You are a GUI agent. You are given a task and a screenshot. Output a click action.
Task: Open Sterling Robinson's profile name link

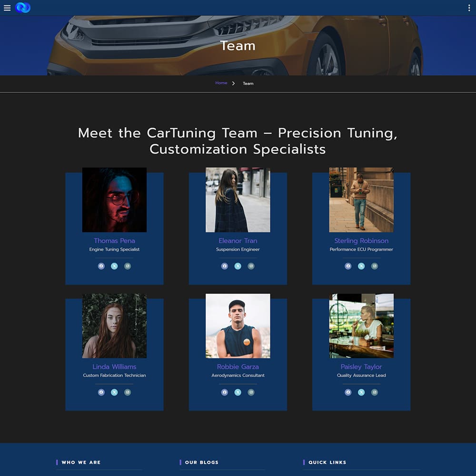point(361,241)
